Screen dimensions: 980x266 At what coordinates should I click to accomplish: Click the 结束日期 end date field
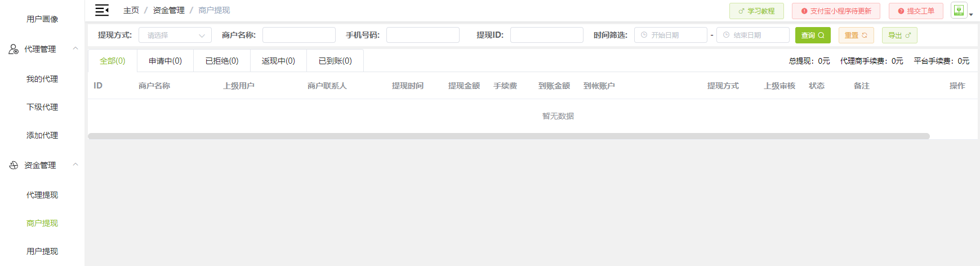753,35
